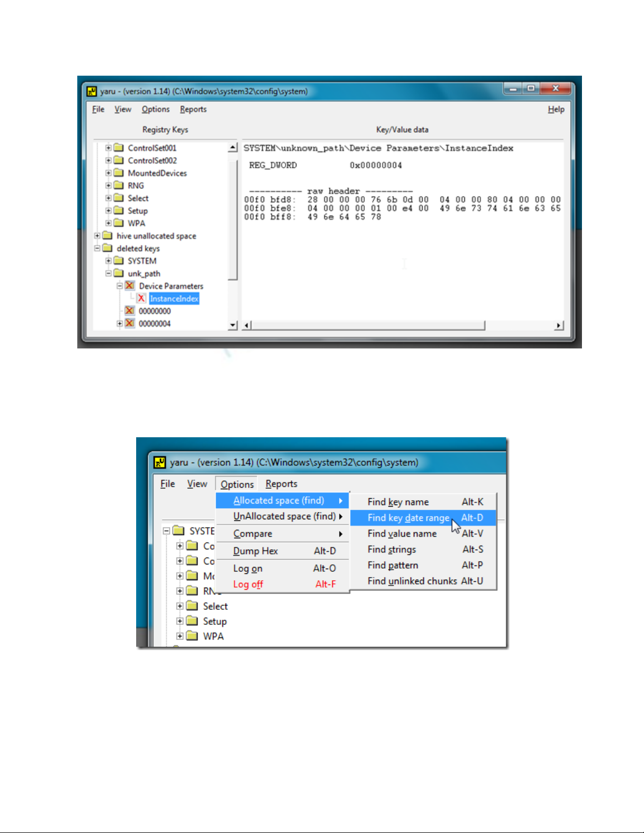Viewport: 644px width, 833px height.
Task: Choose Find key date range menu entry
Action: [x=409, y=518]
